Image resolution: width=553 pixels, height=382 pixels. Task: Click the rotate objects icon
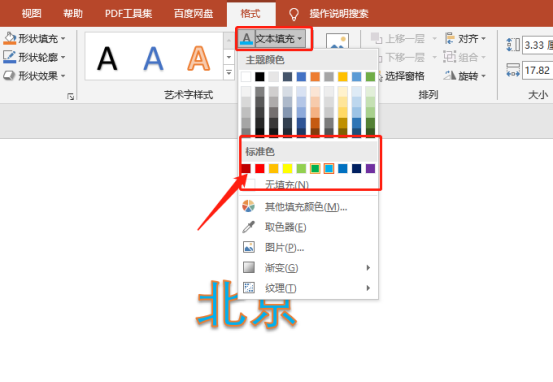pos(450,75)
